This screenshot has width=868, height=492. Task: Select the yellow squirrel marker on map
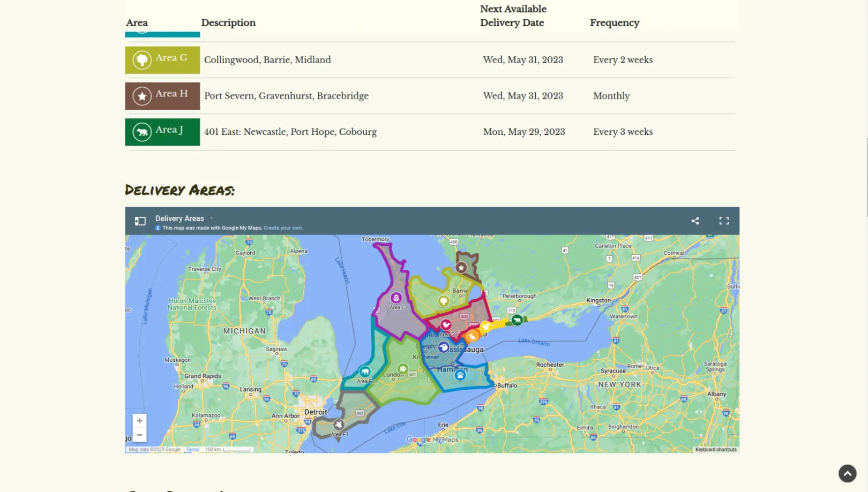click(485, 327)
